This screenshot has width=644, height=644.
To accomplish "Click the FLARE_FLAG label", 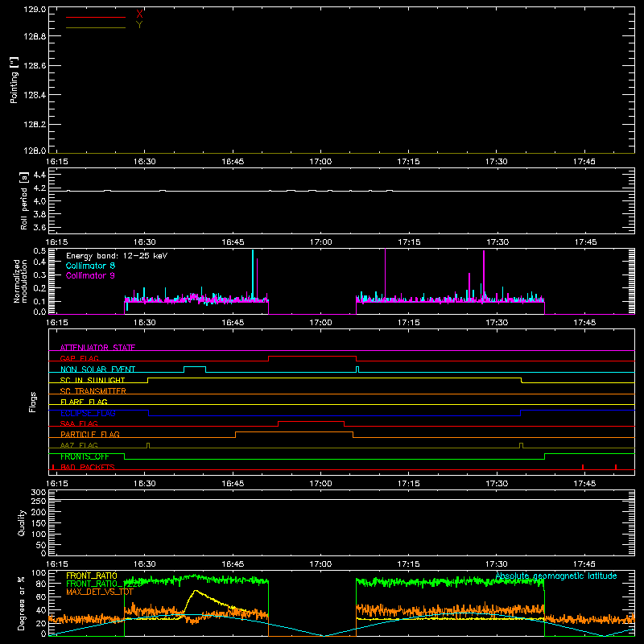I will [x=84, y=402].
